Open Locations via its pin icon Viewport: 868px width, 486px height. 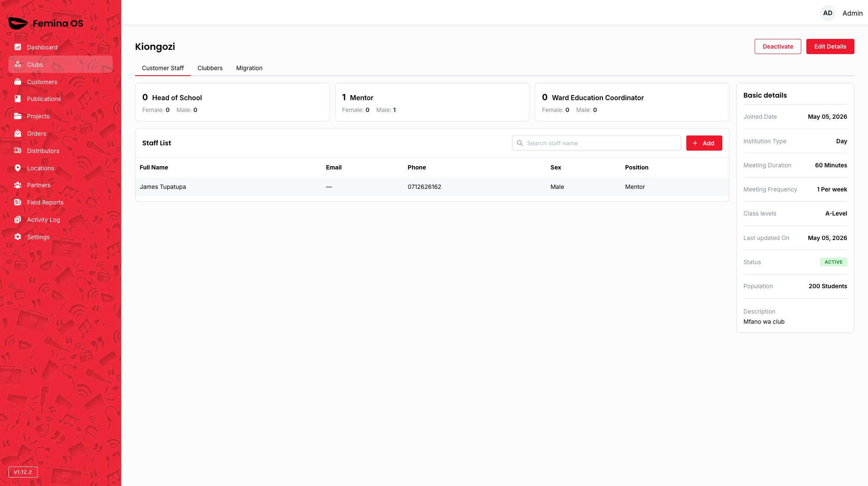pos(18,168)
